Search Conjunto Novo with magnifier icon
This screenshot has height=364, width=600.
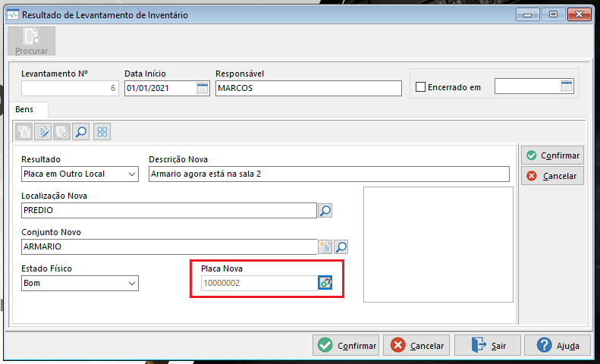341,247
